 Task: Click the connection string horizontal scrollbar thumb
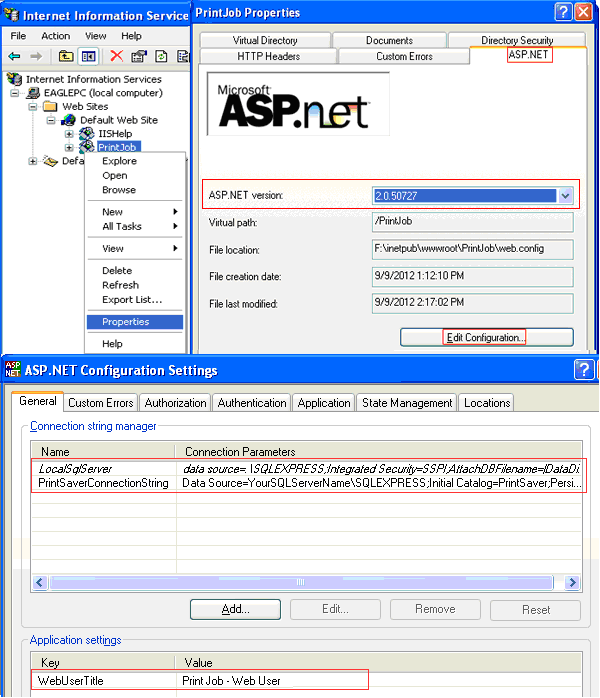pos(301,582)
